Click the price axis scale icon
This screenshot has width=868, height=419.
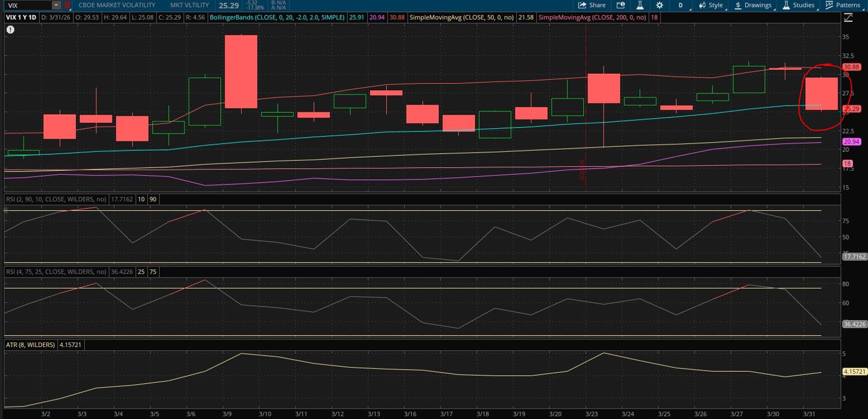pyautogui.click(x=848, y=18)
